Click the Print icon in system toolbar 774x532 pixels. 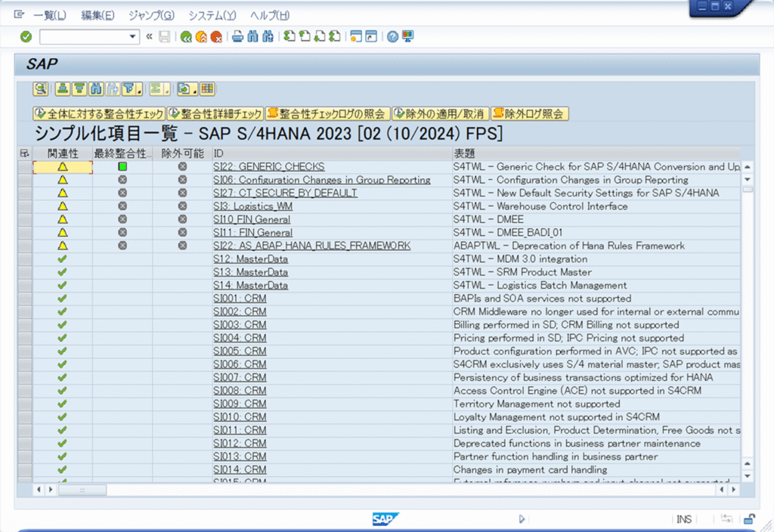tap(238, 36)
